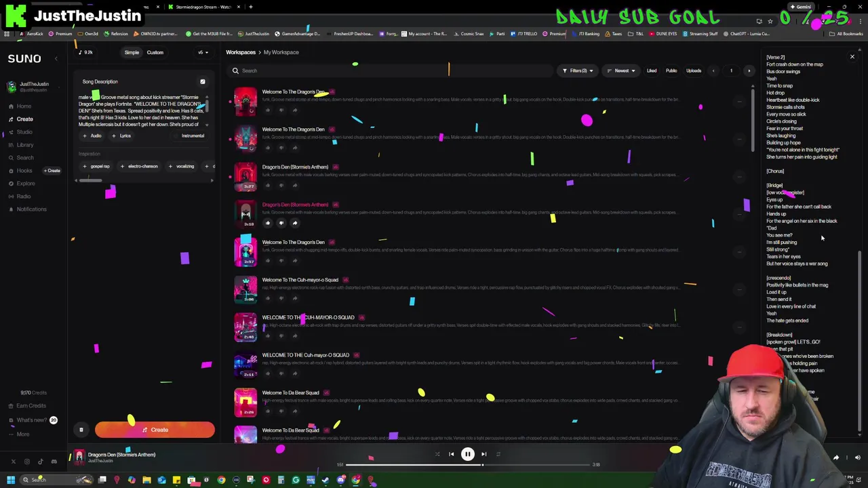The image size is (868, 488).
Task: Click the inspiration tags horizontal scrollbar
Action: click(x=90, y=180)
